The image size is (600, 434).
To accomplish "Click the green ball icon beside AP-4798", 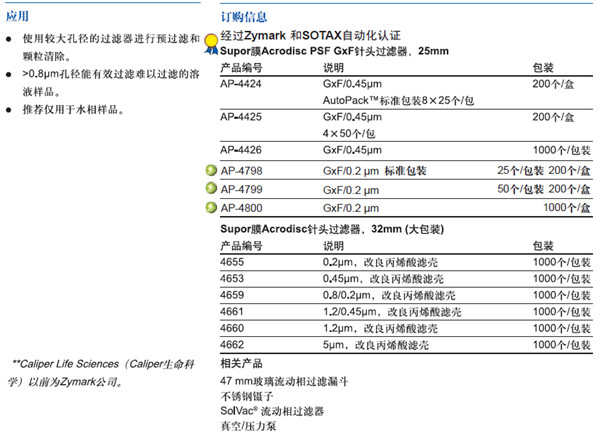I will click(210, 171).
